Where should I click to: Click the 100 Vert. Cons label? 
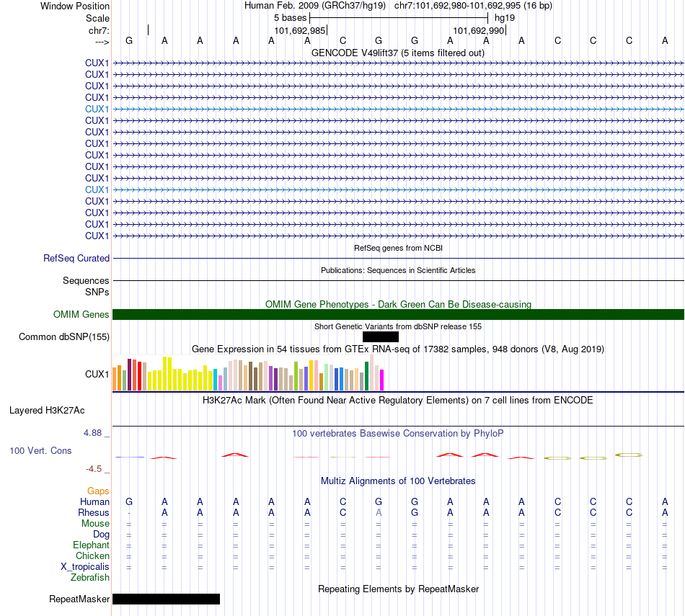pos(40,450)
